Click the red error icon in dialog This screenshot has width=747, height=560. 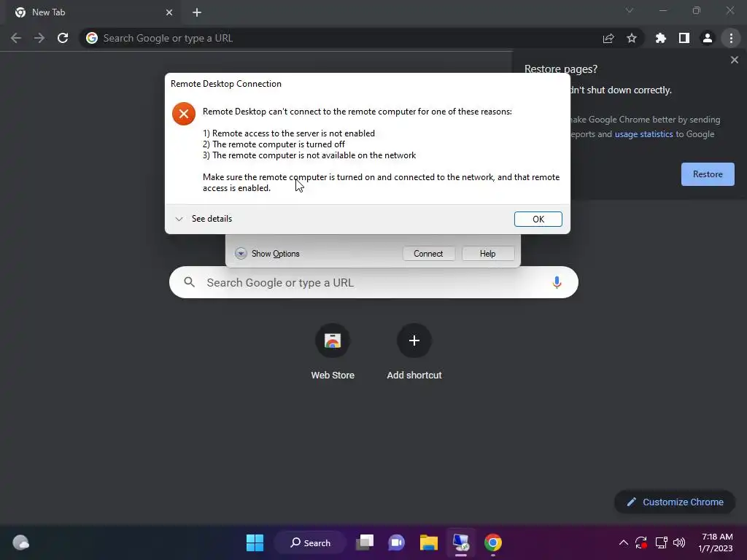(x=184, y=114)
